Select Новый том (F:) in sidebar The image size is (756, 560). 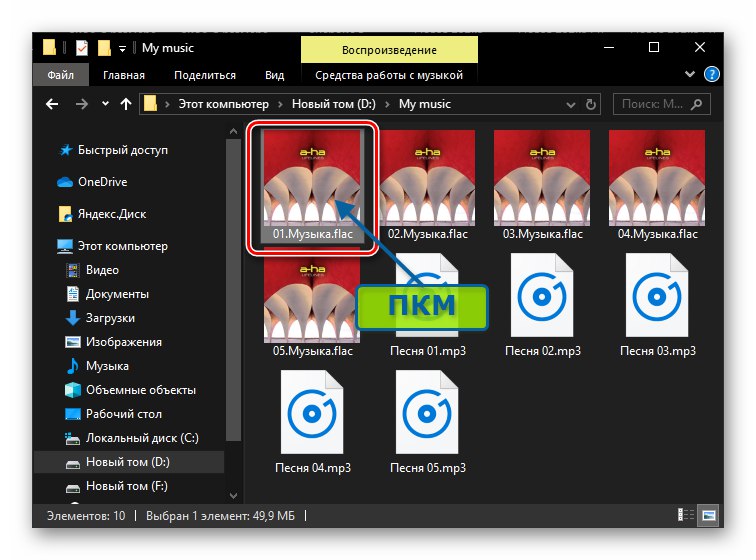pos(127,486)
